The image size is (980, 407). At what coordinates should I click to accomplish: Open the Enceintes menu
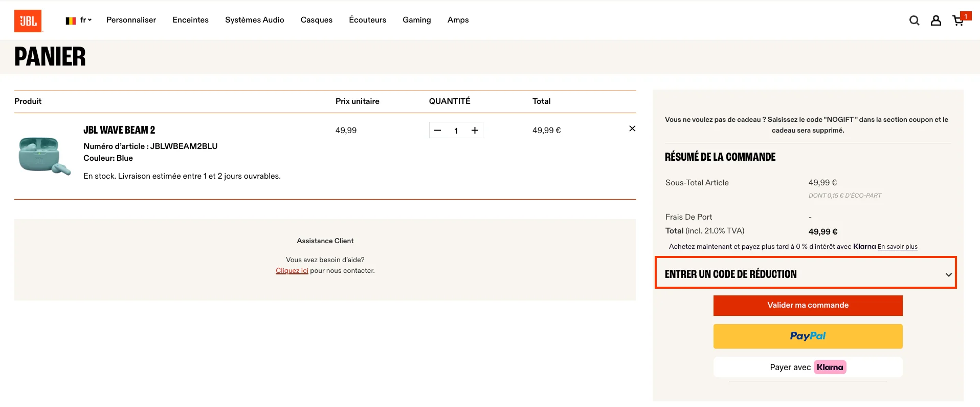click(x=190, y=20)
